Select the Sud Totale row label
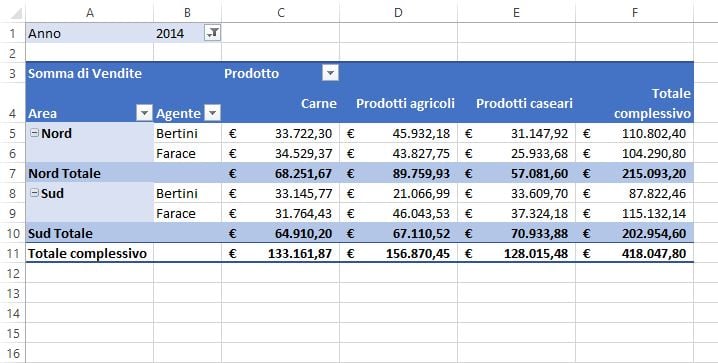Screen dimensions: 718x363 pyautogui.click(x=60, y=233)
